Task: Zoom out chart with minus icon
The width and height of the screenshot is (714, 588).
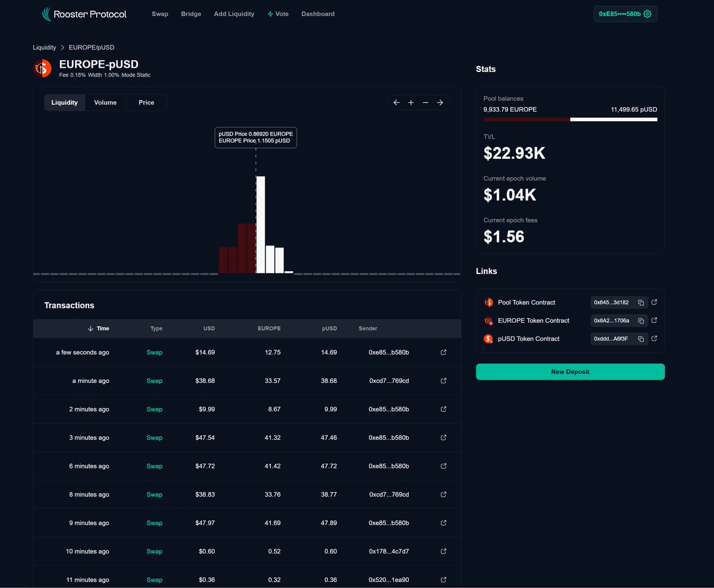Action: 425,102
